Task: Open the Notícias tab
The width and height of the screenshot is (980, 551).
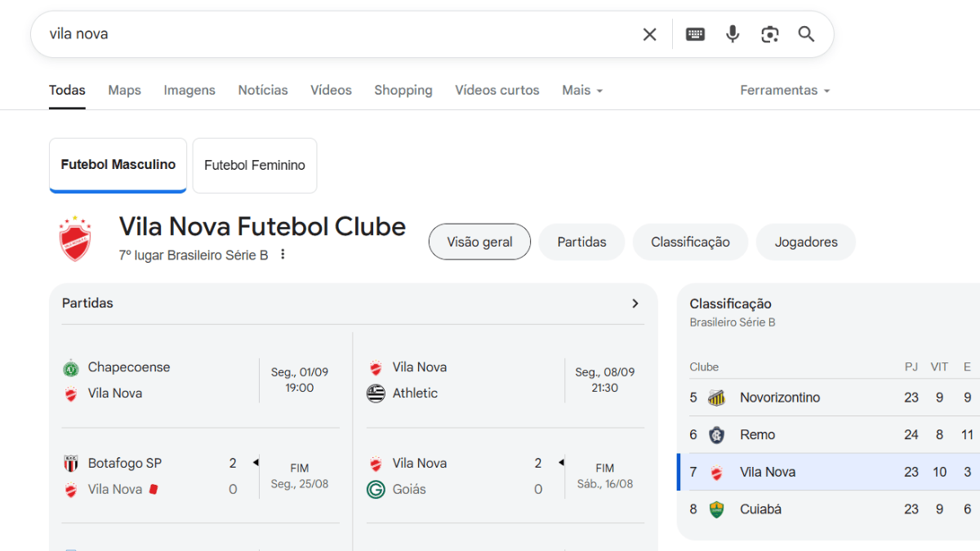Action: click(x=263, y=91)
